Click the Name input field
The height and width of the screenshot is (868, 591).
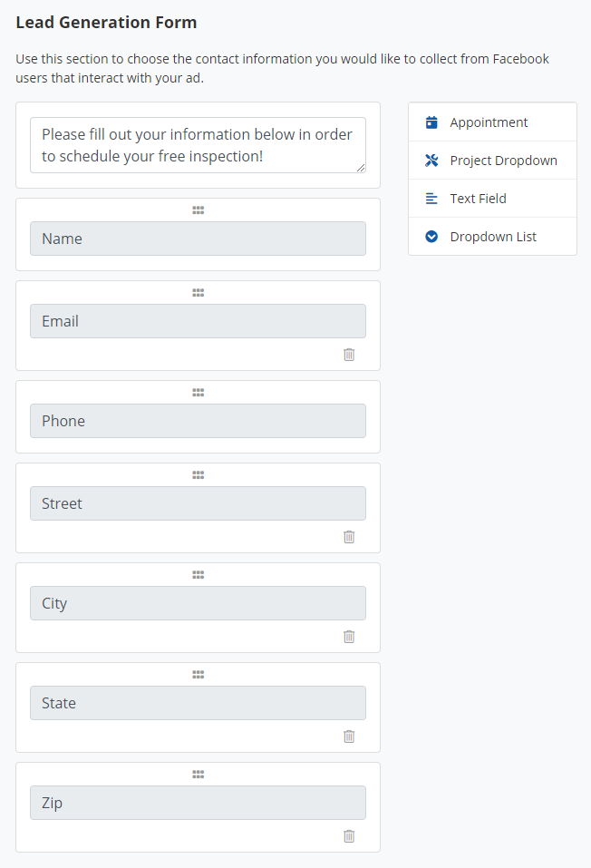pyautogui.click(x=198, y=239)
